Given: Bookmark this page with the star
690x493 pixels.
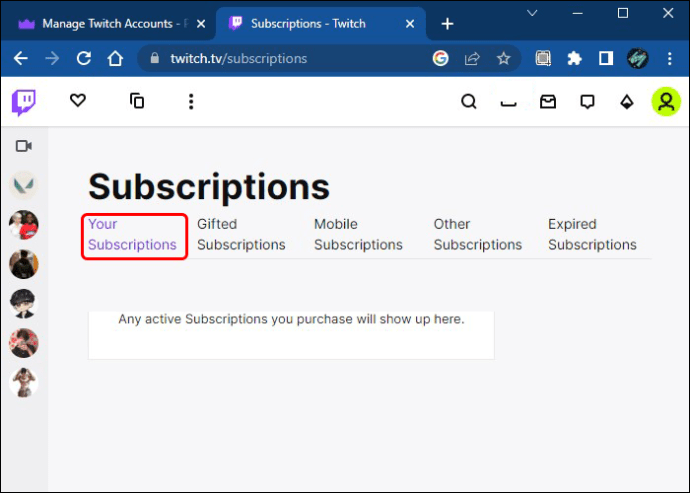Looking at the screenshot, I should [x=503, y=58].
